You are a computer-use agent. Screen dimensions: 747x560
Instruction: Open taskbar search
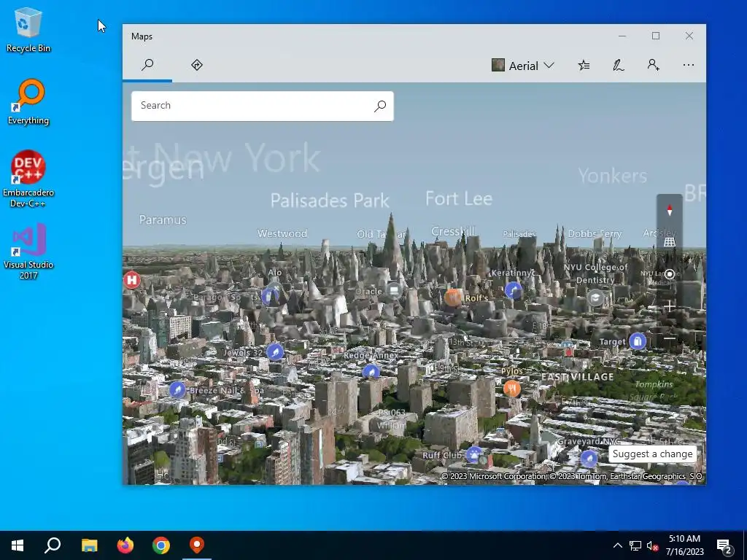53,545
